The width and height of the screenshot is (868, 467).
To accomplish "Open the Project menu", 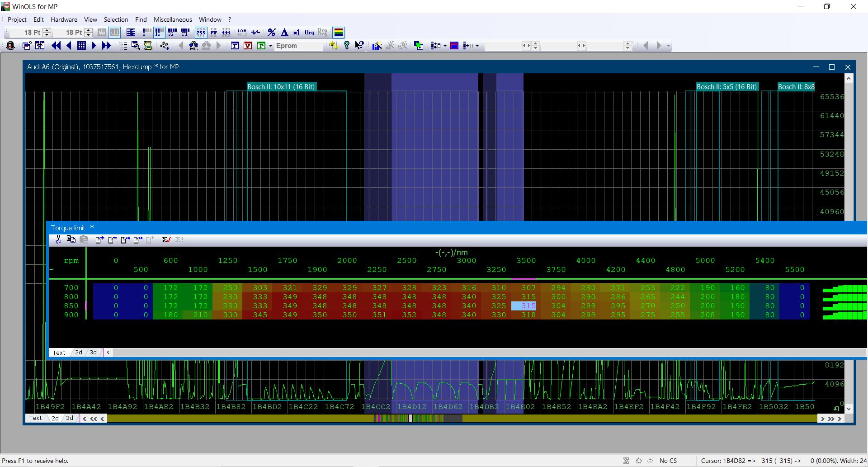I will tap(17, 19).
